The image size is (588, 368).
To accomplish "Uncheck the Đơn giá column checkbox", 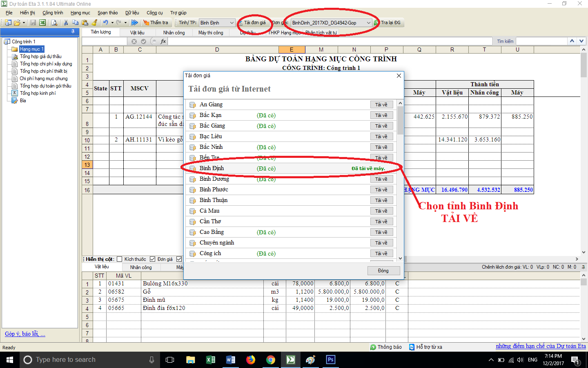I will tap(152, 259).
